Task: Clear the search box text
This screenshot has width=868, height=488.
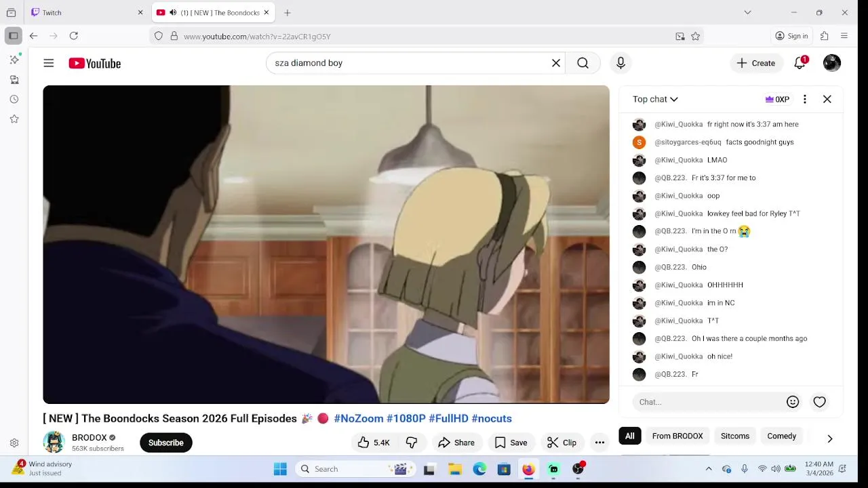Action: 556,63
